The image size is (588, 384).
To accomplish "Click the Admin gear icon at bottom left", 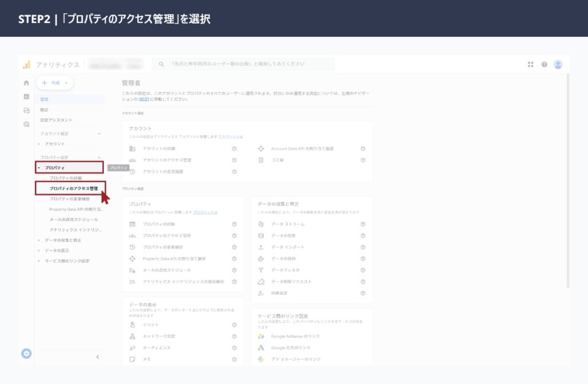I will point(26,354).
